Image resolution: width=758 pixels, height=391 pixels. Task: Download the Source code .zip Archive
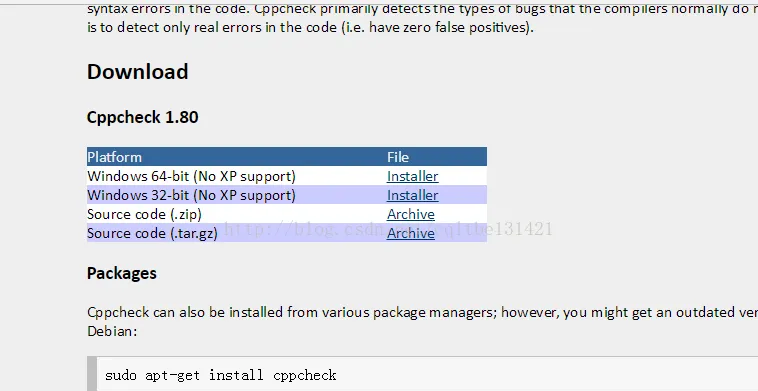(x=410, y=214)
